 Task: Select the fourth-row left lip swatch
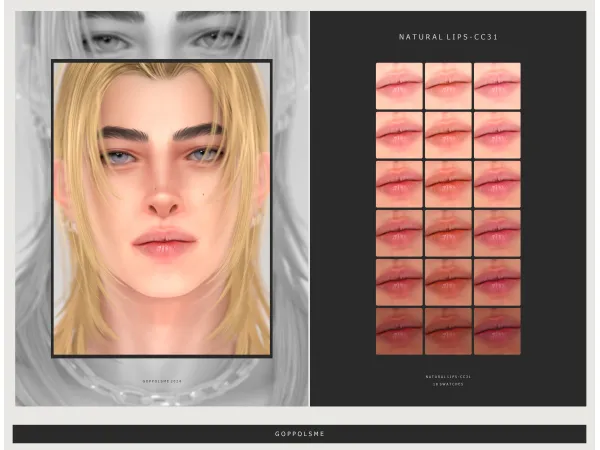point(399,233)
